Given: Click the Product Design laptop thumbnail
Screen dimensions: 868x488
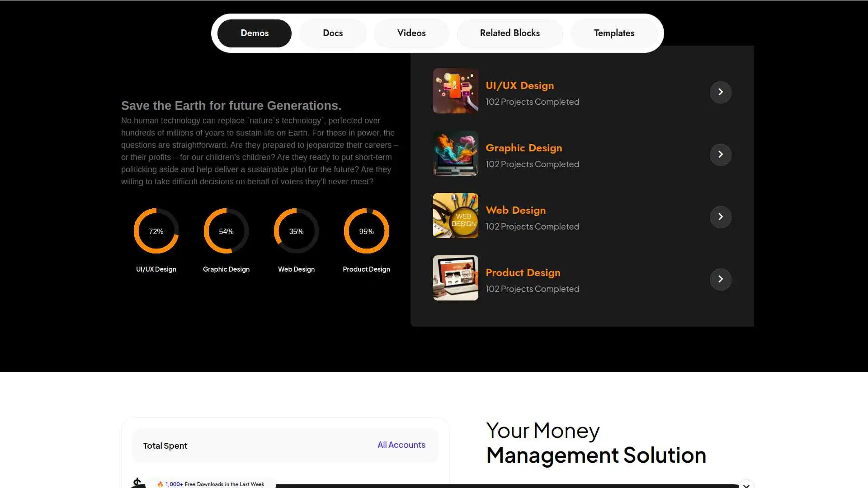Looking at the screenshot, I should pos(455,277).
